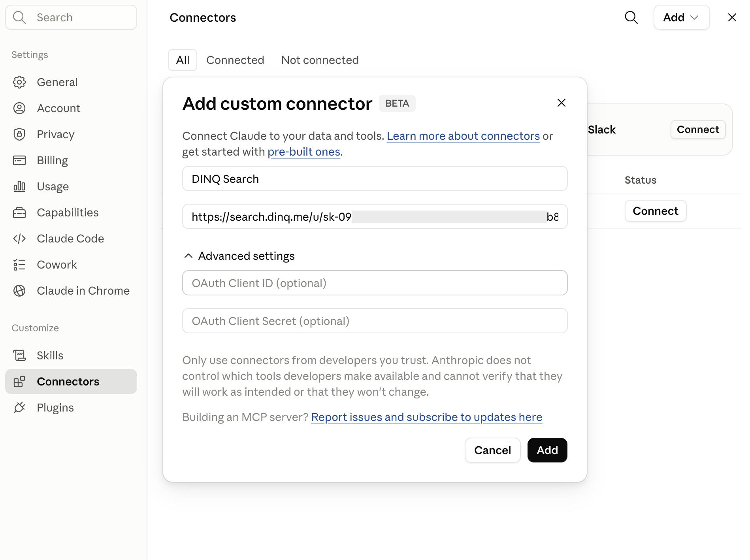Viewport: 750px width, 560px height.
Task: Click the Usage bar chart icon
Action: pos(19,186)
